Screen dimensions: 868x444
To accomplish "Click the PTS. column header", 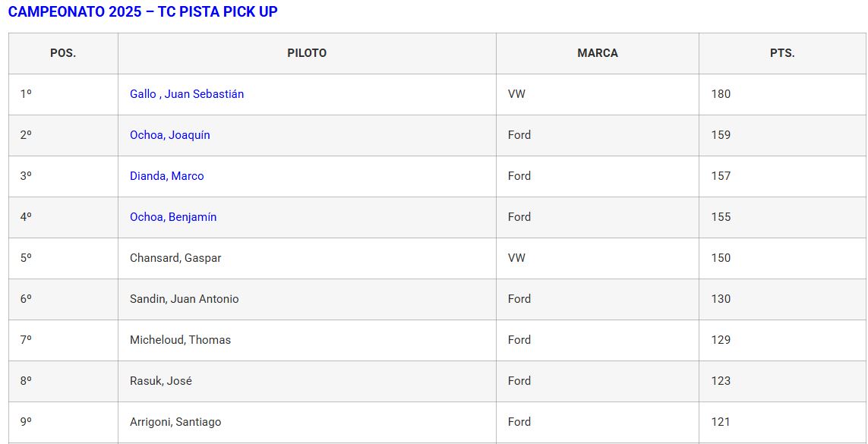I will coord(782,53).
